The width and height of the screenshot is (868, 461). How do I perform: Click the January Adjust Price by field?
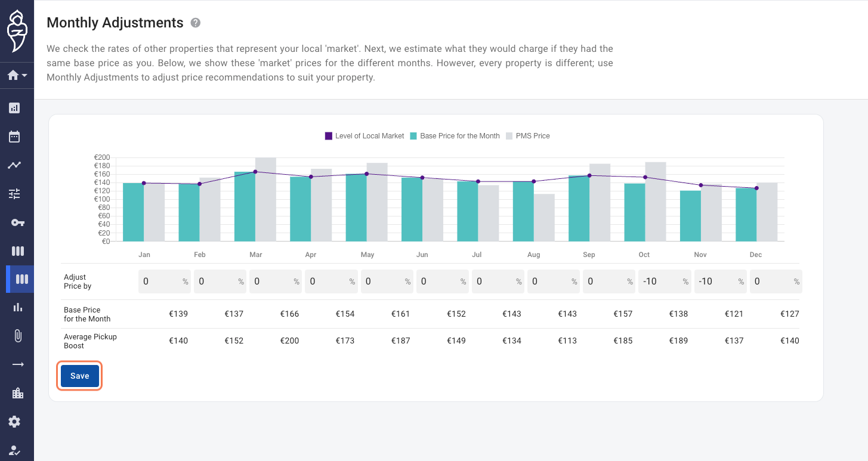164,281
